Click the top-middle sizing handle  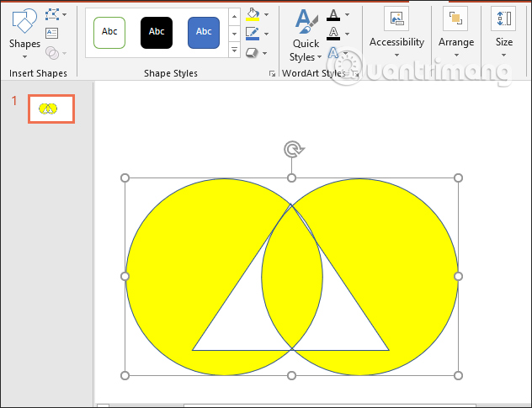coord(291,178)
